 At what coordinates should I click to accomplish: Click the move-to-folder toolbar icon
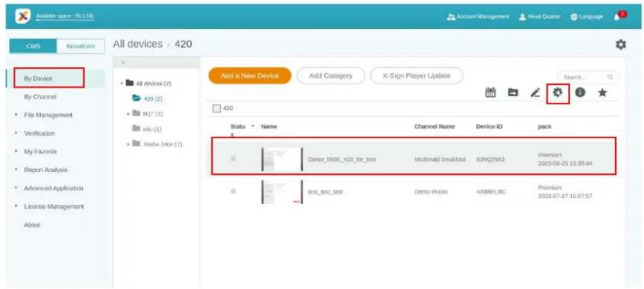513,93
